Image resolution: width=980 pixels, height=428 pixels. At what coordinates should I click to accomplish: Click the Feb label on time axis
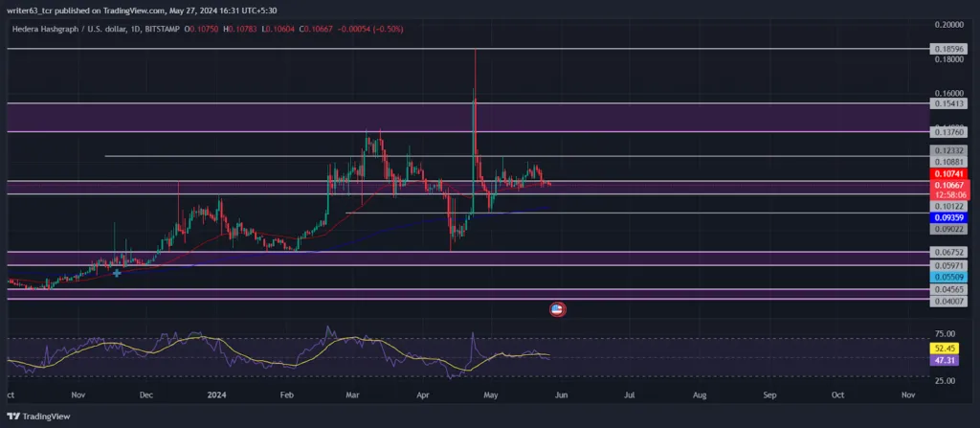tap(287, 395)
